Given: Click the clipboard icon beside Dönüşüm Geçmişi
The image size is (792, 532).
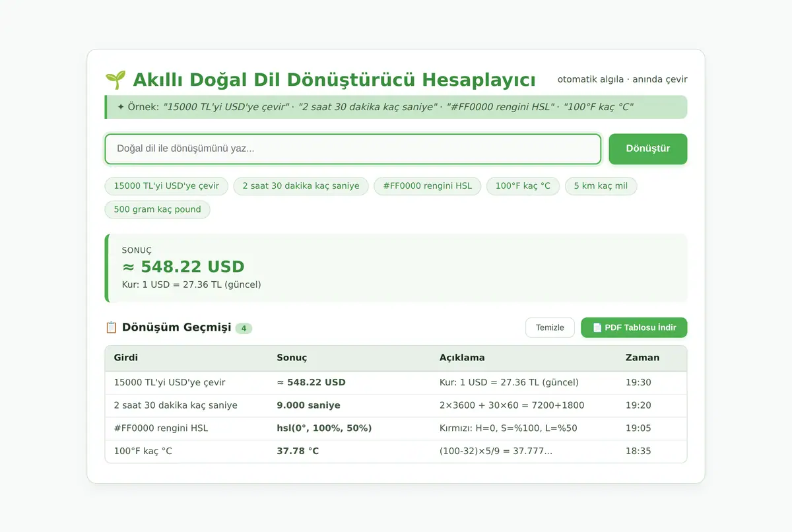Looking at the screenshot, I should click(112, 327).
